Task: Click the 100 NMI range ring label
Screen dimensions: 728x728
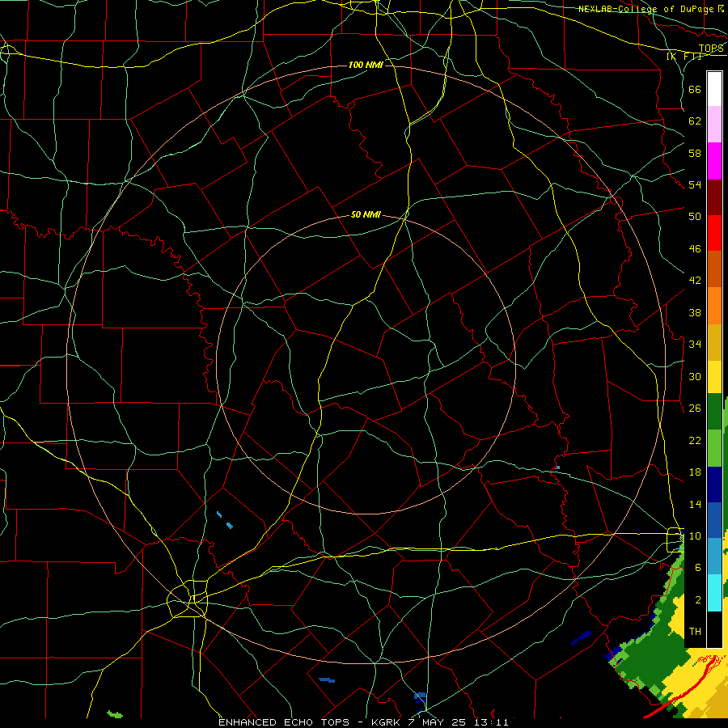Action: pyautogui.click(x=366, y=65)
